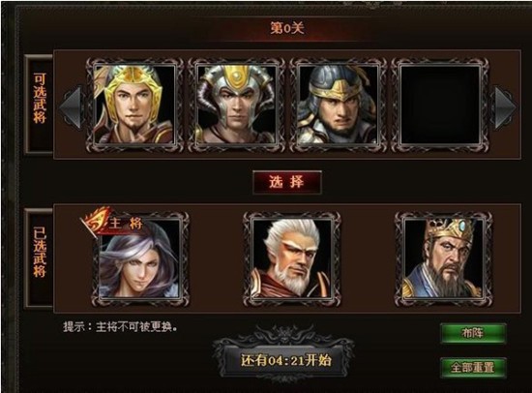Choose the horned silver-helmet general portrait

[x=236, y=105]
